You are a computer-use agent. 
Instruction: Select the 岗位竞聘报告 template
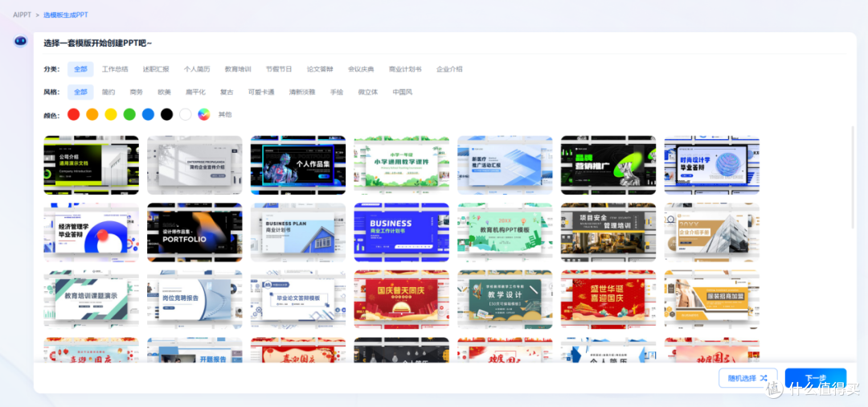coord(194,299)
